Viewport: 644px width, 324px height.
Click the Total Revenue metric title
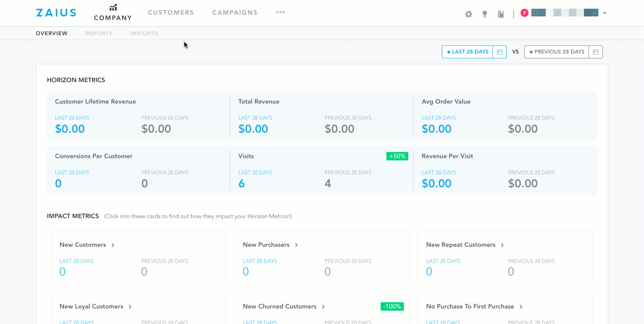pos(259,102)
